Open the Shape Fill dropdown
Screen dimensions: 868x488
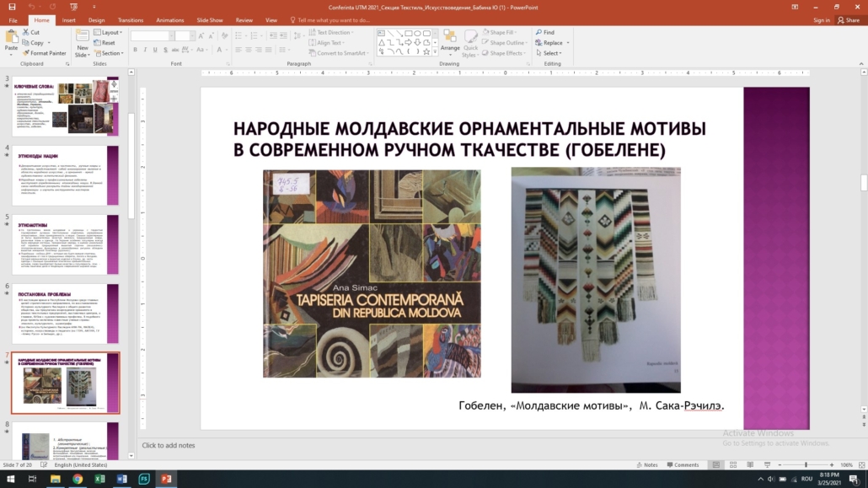tap(500, 32)
